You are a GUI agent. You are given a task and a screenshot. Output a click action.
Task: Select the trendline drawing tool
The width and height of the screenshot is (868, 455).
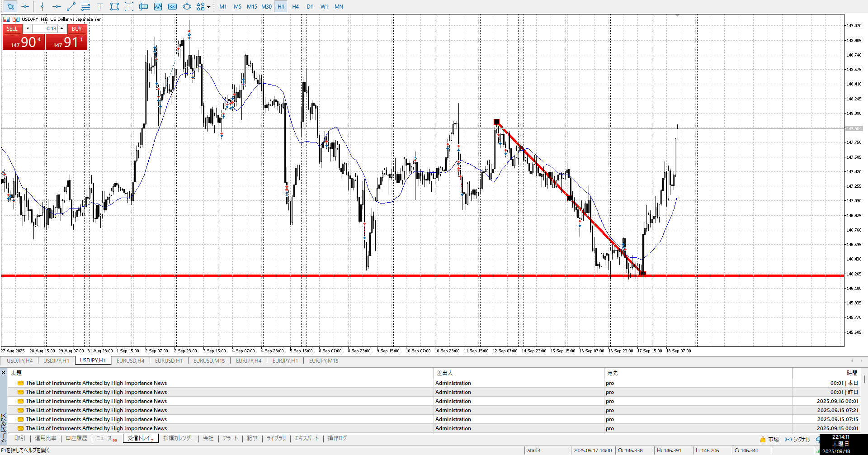pyautogui.click(x=71, y=6)
